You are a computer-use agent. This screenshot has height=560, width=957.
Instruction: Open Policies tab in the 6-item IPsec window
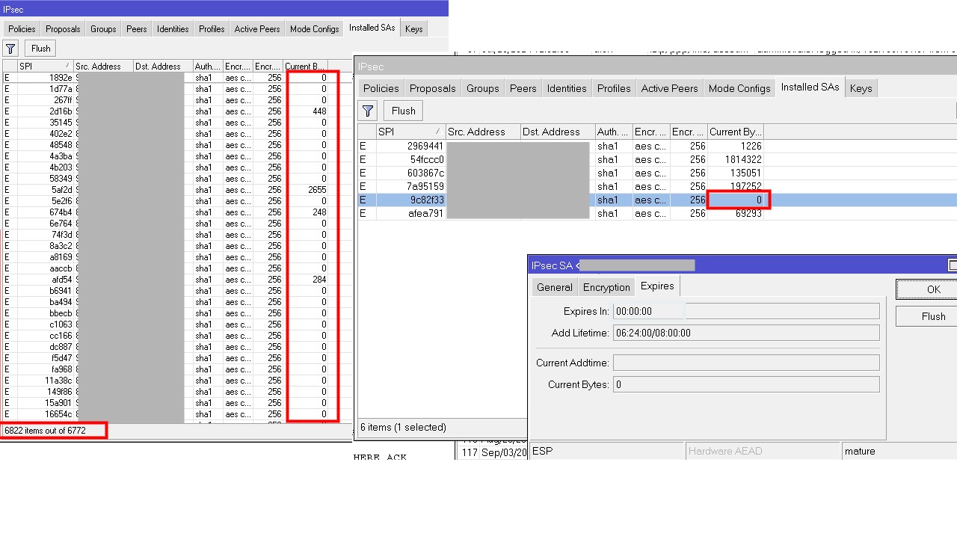(x=381, y=88)
